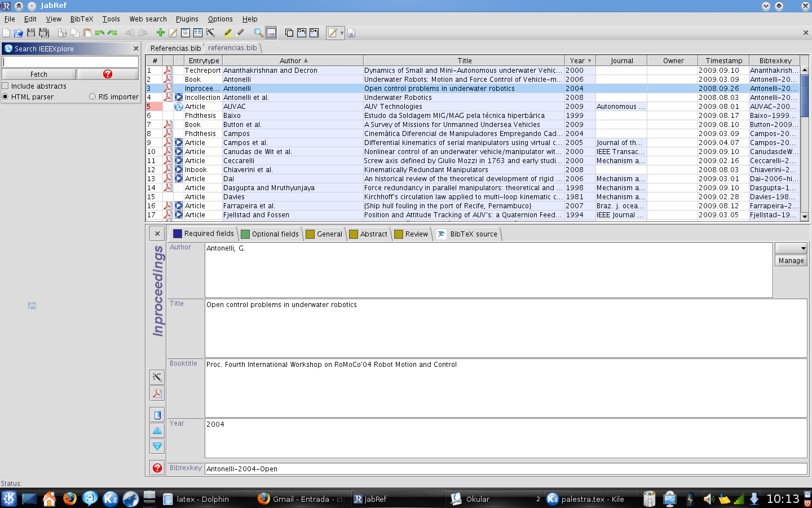Click the Save database floppy icon
Screen dimensions: 812x508
(30, 33)
